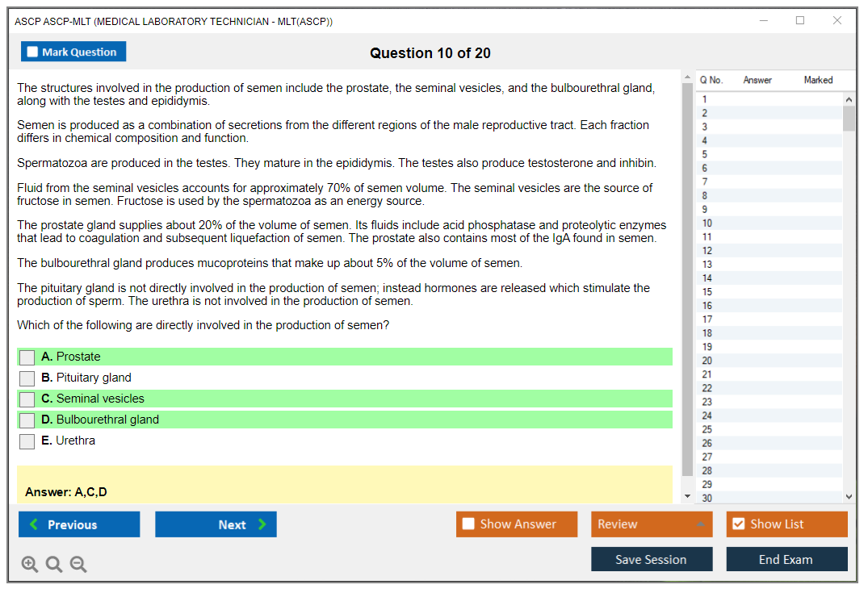Click the zoom in magnifier icon
Image resolution: width=868 pixels, height=593 pixels.
(x=30, y=565)
